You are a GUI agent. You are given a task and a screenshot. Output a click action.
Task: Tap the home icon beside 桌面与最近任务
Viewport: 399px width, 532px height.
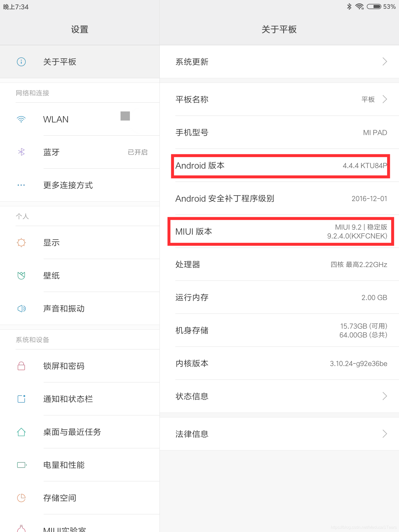(x=21, y=432)
